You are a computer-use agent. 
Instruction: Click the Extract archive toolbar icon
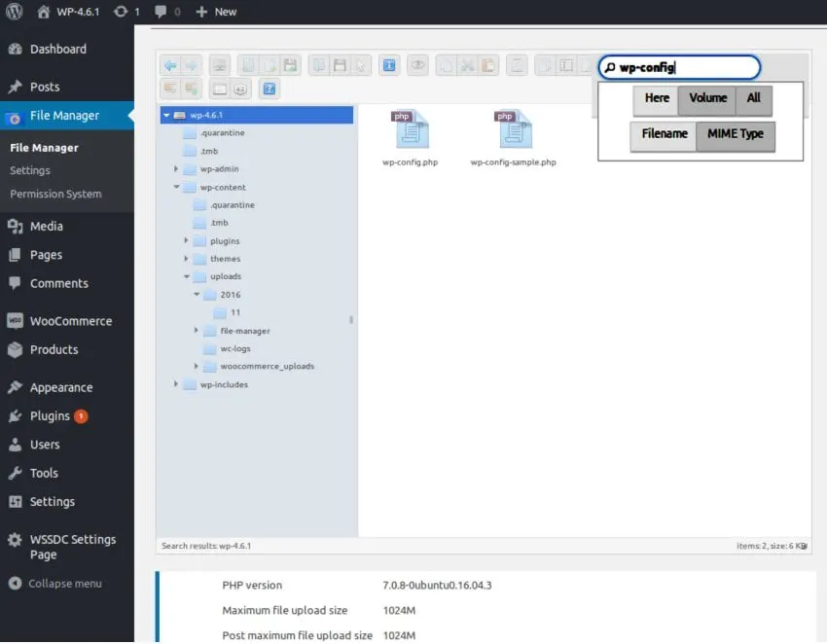tap(170, 89)
